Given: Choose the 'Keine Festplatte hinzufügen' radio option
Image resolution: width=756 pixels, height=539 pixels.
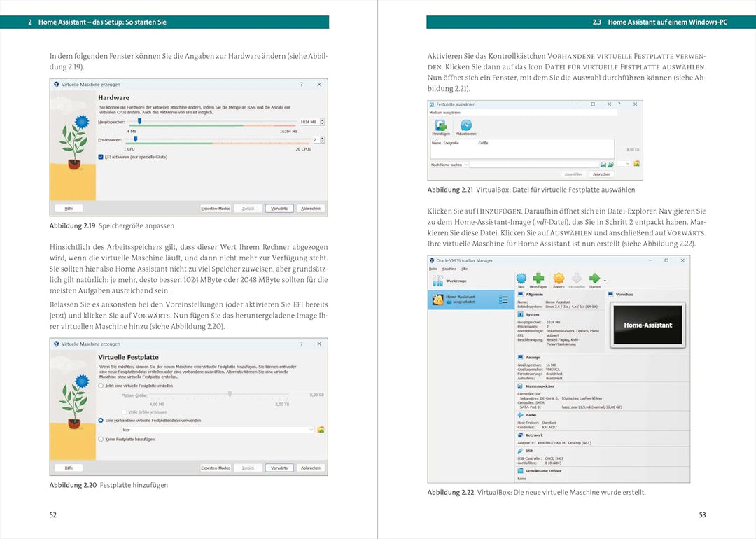Looking at the screenshot, I should [x=101, y=440].
